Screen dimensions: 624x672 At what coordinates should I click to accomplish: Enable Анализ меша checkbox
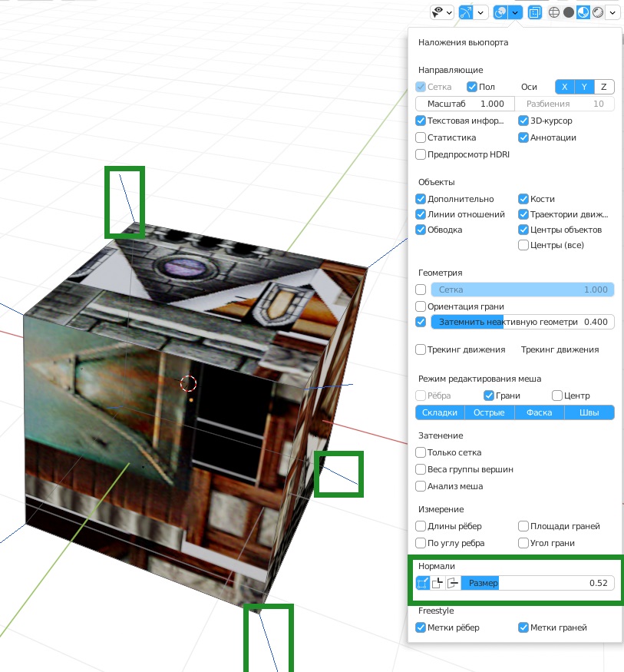[x=421, y=486]
